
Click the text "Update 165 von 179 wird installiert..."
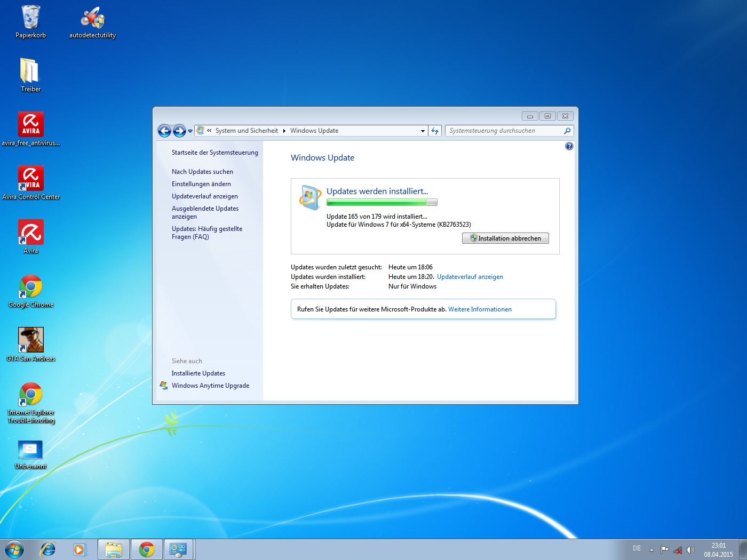tap(377, 217)
